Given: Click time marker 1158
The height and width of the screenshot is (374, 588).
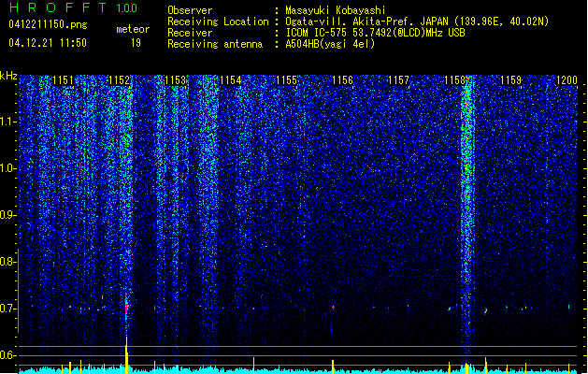Looking at the screenshot, I should click(454, 80).
